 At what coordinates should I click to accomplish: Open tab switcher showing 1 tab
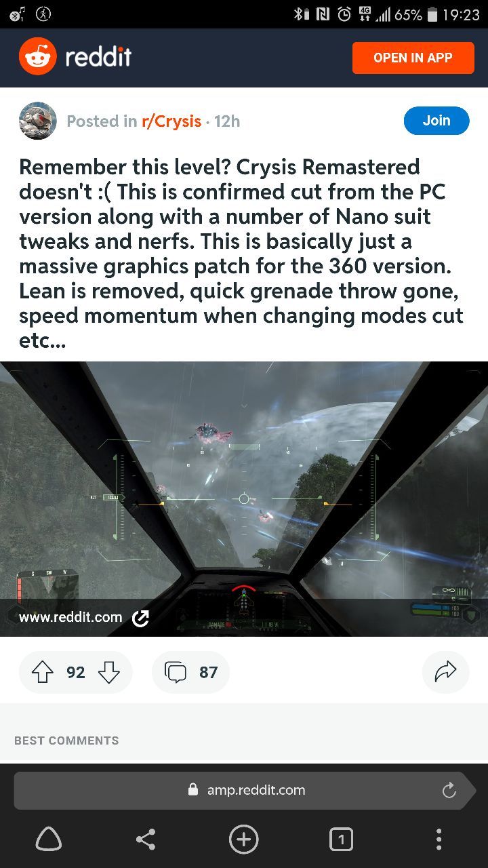tap(341, 840)
